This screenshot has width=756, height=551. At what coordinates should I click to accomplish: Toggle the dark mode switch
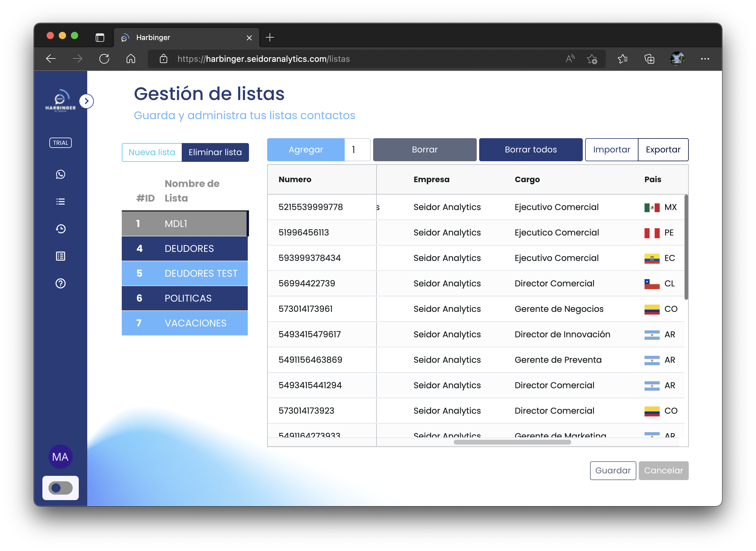[x=60, y=488]
